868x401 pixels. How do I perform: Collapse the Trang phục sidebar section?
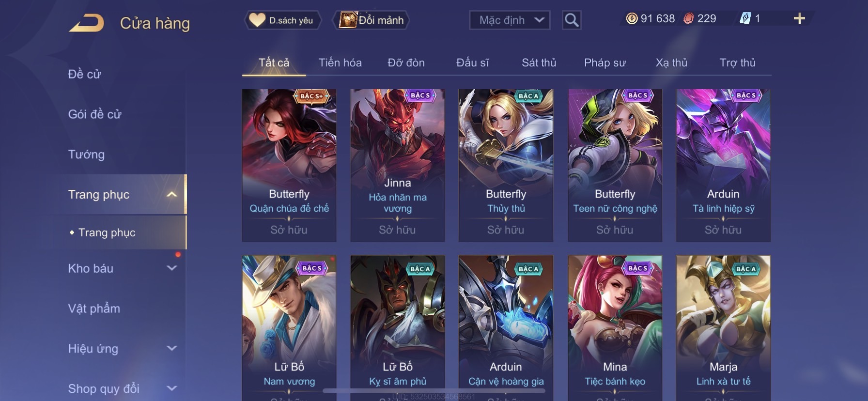coord(171,194)
